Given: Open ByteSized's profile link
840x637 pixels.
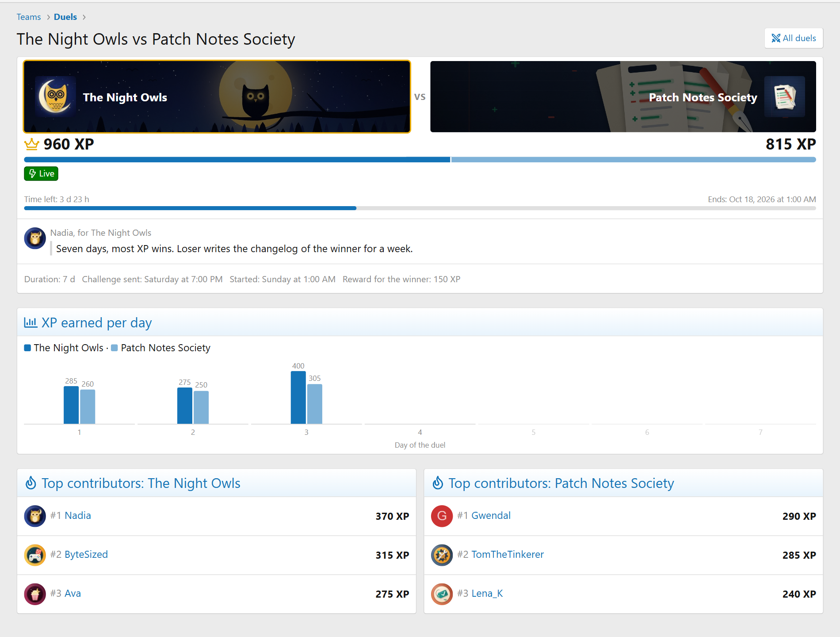Looking at the screenshot, I should click(x=86, y=554).
